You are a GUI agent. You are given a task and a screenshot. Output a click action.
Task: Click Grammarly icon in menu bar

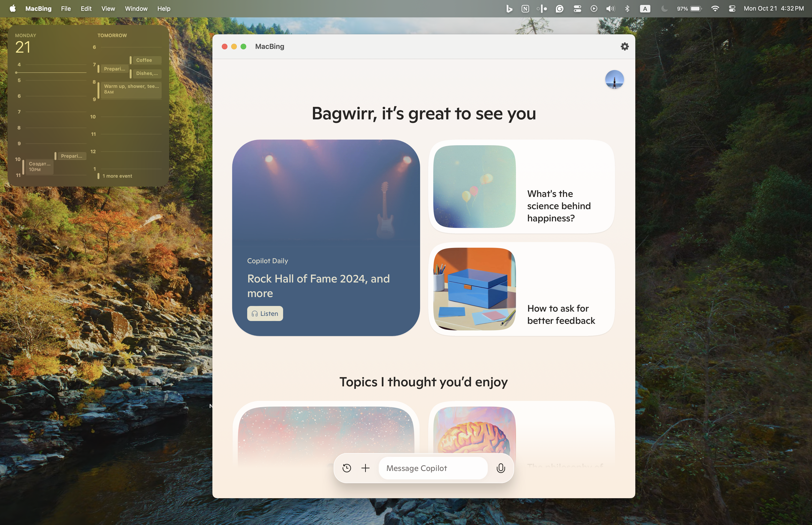pyautogui.click(x=559, y=8)
